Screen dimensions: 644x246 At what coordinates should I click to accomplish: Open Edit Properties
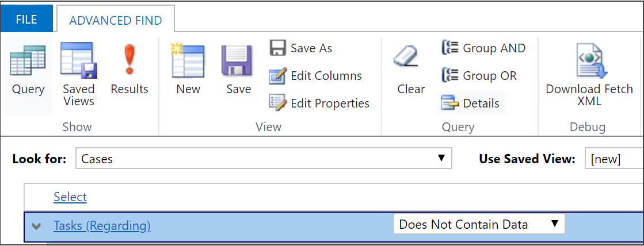pyautogui.click(x=319, y=103)
